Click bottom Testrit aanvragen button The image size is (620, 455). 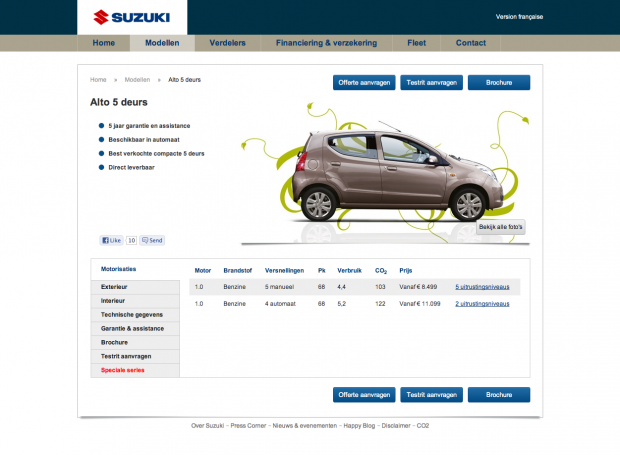click(x=431, y=395)
